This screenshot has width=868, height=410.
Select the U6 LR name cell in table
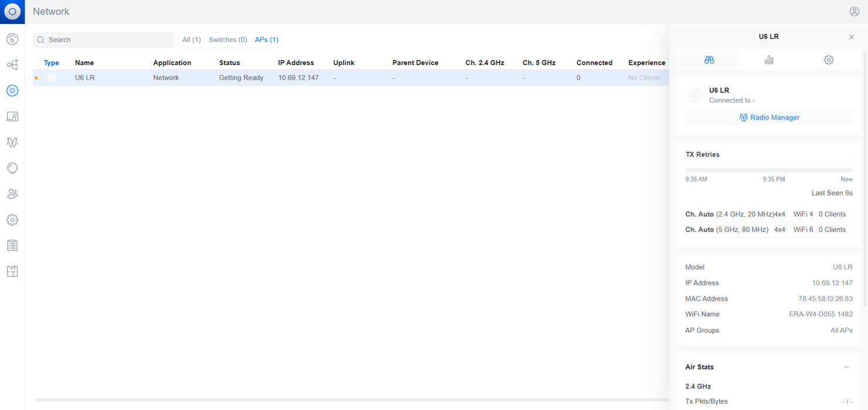[x=85, y=78]
